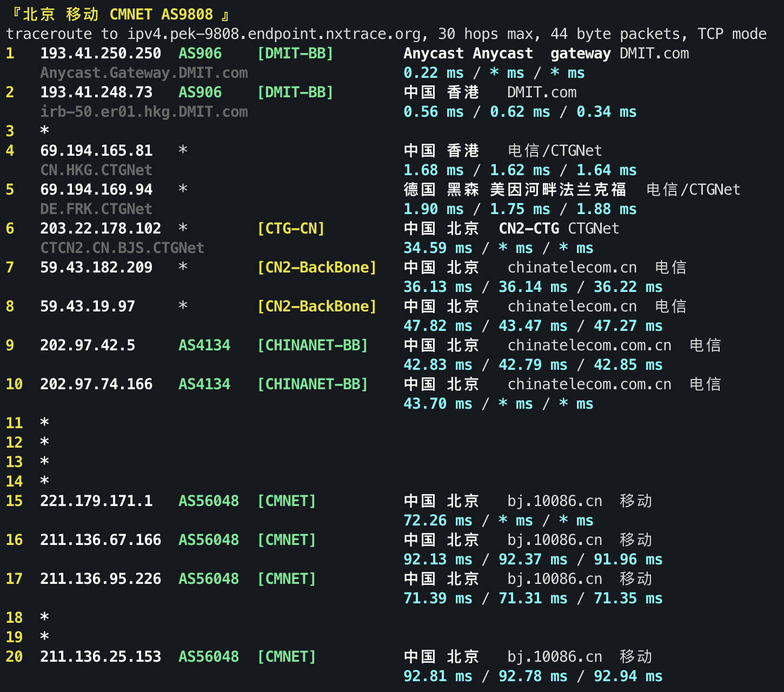Click latency value 0.22 ms
This screenshot has height=692, width=784.
(434, 73)
